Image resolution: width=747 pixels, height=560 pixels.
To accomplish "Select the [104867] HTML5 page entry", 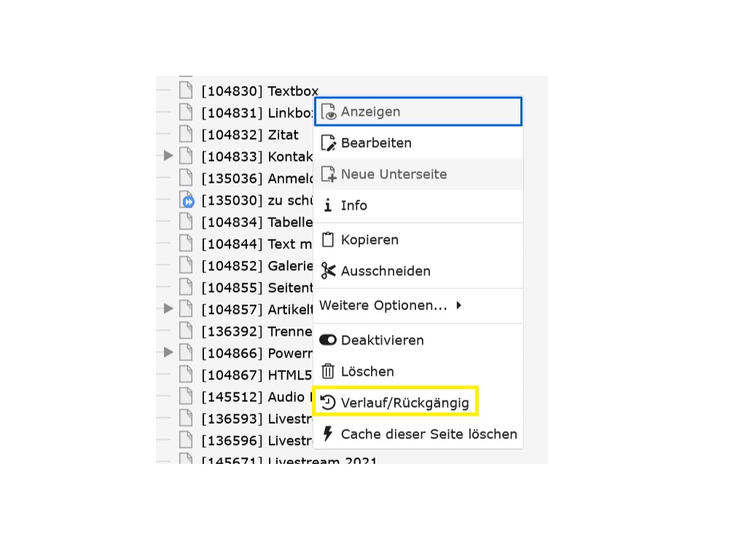I will pyautogui.click(x=257, y=375).
